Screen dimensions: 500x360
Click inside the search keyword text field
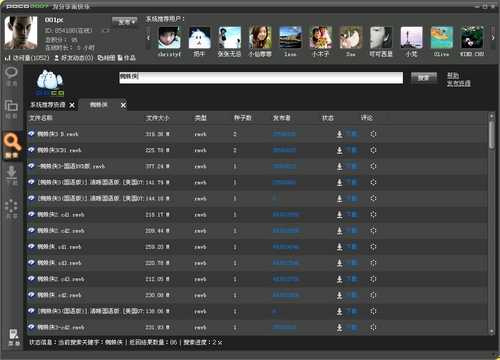pos(261,78)
